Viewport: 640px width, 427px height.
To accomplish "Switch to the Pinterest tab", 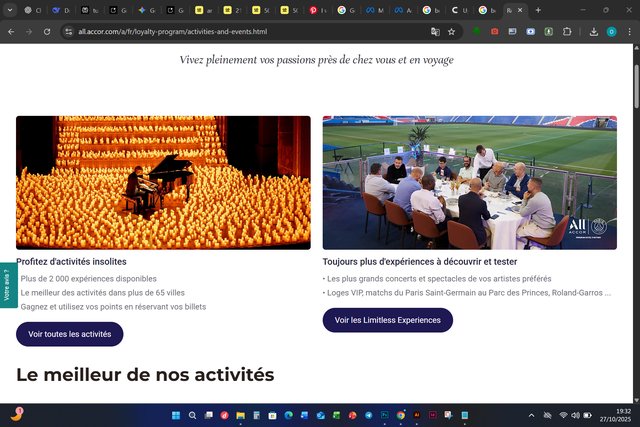I will pos(318,10).
